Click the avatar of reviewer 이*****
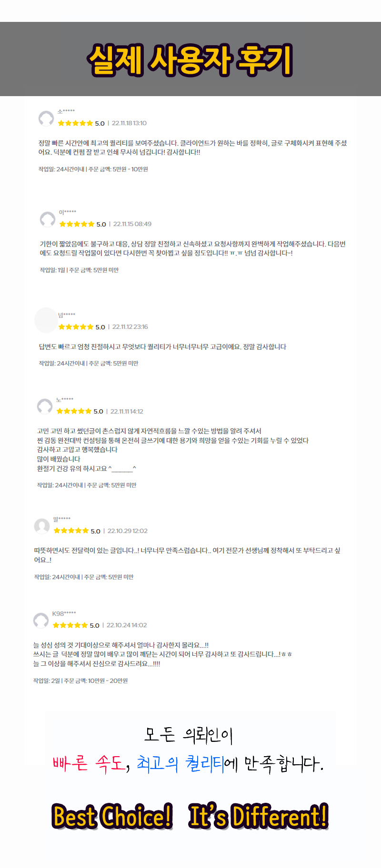 click(48, 219)
